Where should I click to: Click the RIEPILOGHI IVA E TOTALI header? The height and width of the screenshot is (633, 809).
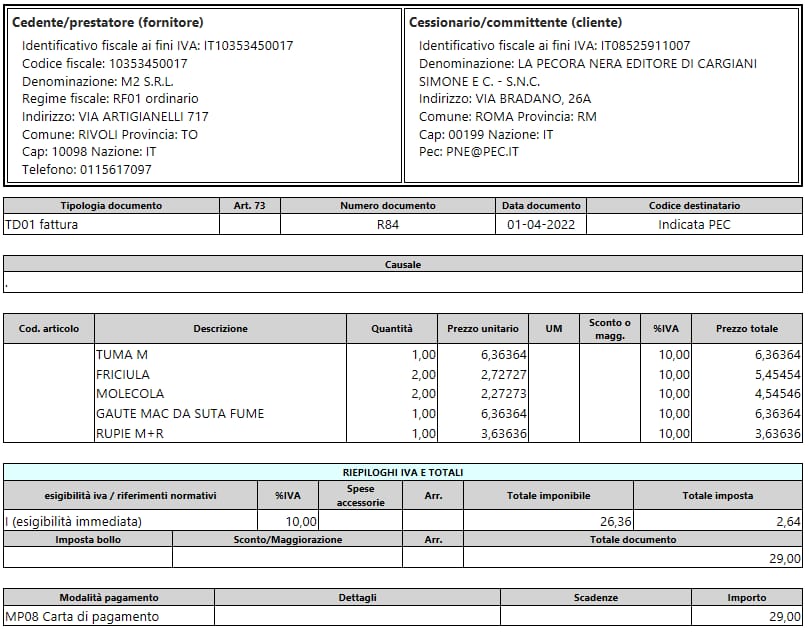coord(403,472)
